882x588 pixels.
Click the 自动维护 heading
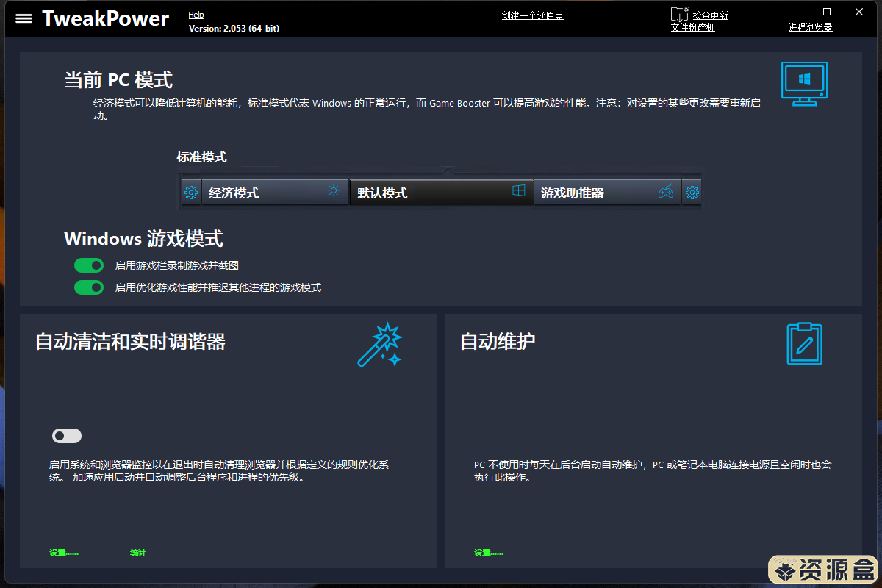(x=498, y=342)
